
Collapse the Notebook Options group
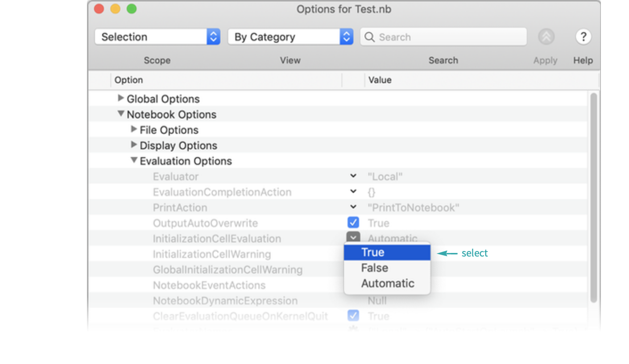tap(121, 114)
